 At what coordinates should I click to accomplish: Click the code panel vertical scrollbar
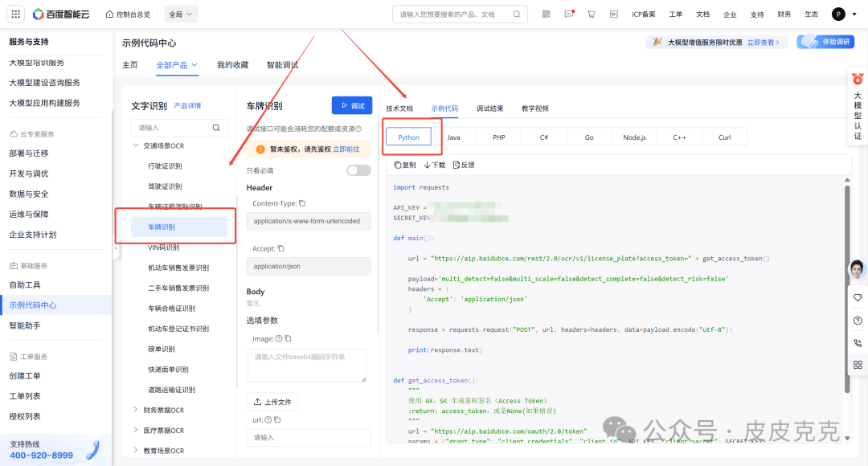pyautogui.click(x=847, y=289)
